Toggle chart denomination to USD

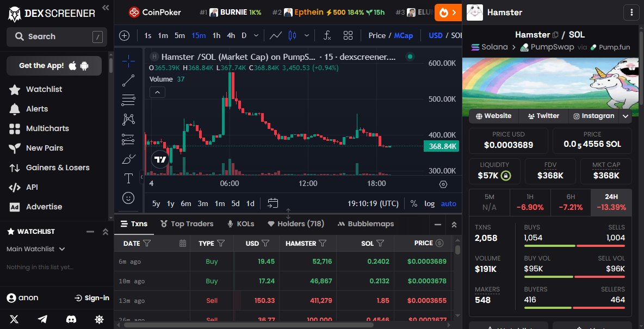point(435,35)
